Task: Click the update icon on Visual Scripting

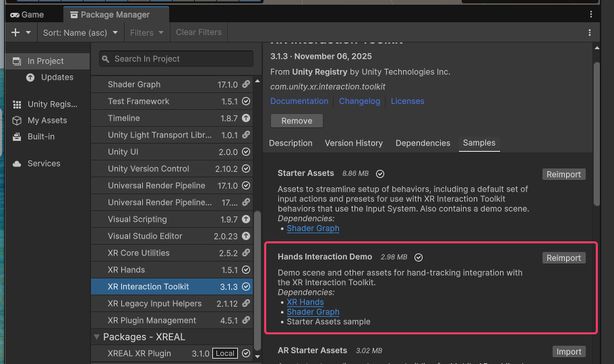Action: [246, 219]
